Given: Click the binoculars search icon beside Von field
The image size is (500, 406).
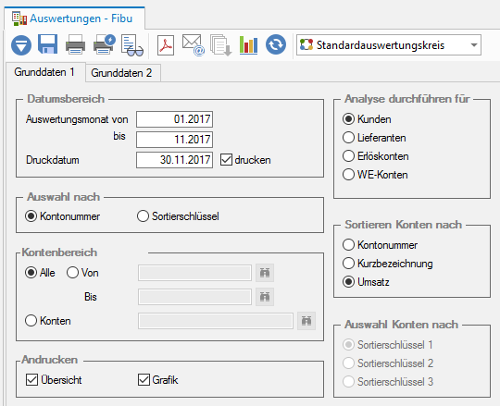Looking at the screenshot, I should coord(265,273).
